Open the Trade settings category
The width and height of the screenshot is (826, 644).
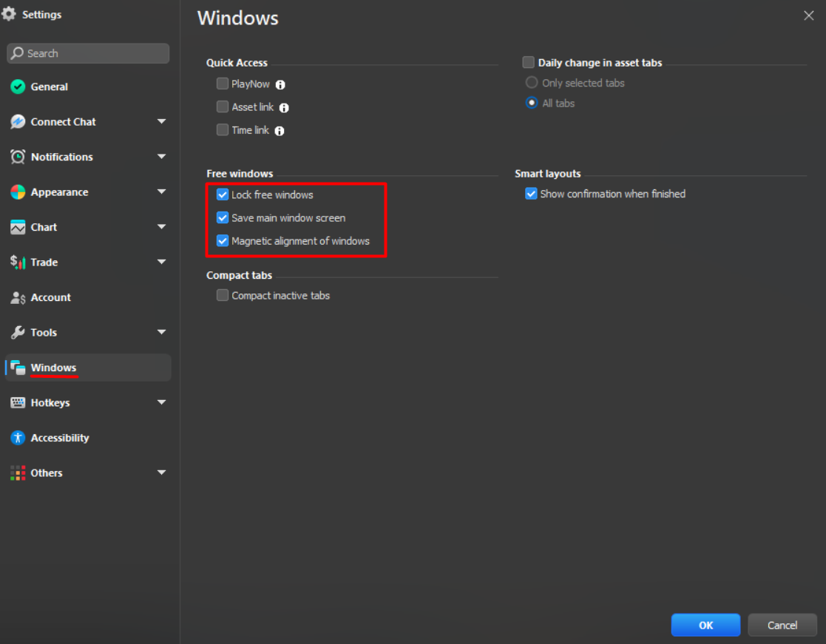(x=87, y=262)
